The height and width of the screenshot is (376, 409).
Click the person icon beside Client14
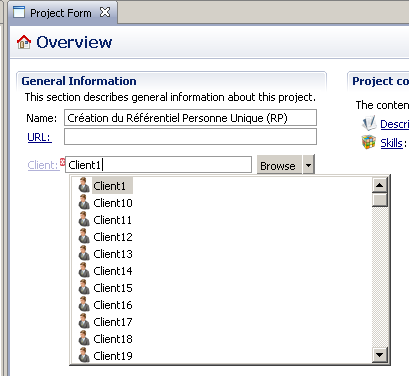[x=84, y=270]
